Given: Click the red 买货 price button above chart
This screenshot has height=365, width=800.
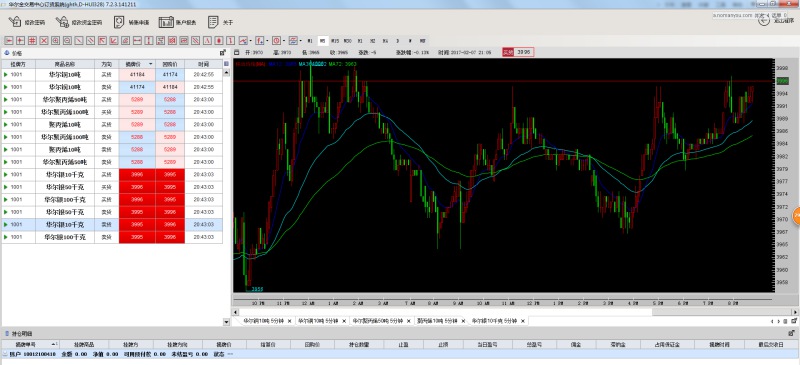Looking at the screenshot, I should pyautogui.click(x=508, y=52).
